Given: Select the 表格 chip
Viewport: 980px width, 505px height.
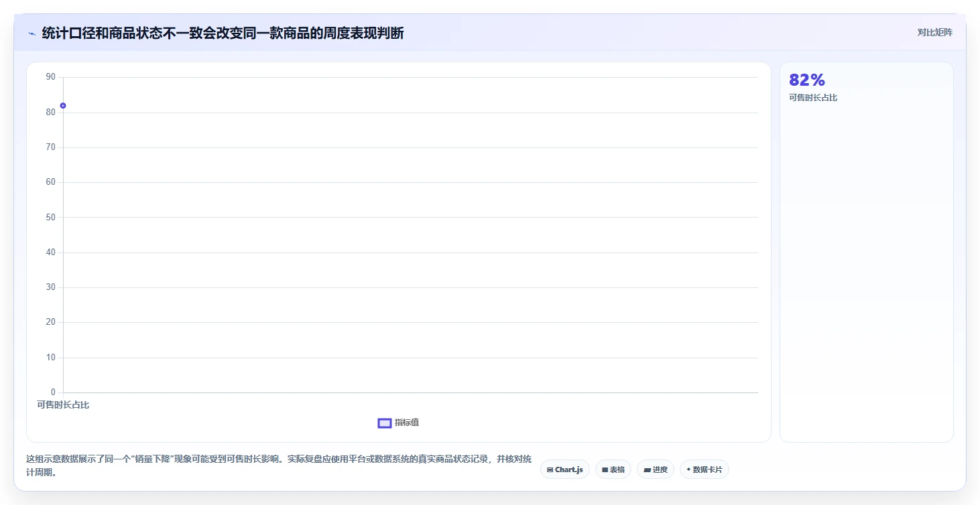Looking at the screenshot, I should tap(613, 470).
